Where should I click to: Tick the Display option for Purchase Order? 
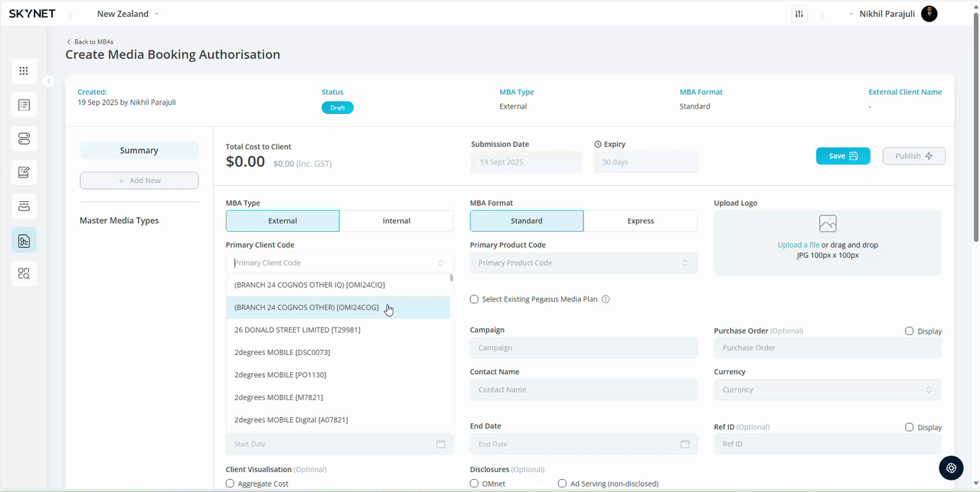coord(910,331)
